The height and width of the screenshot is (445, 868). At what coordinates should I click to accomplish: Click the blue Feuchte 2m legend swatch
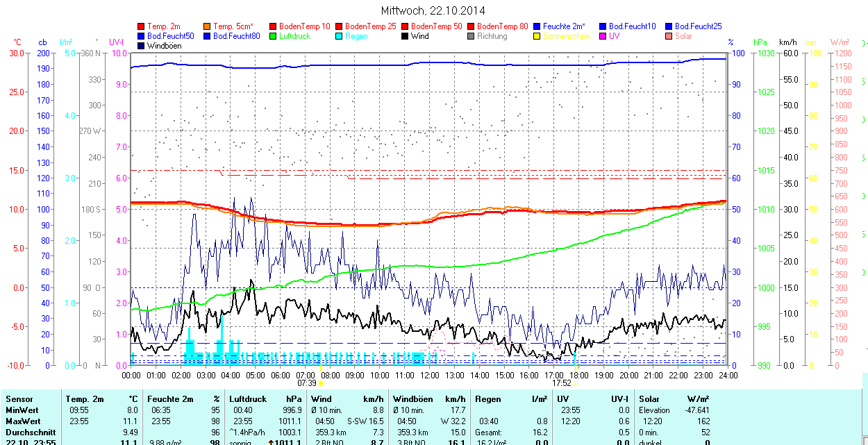537,26
